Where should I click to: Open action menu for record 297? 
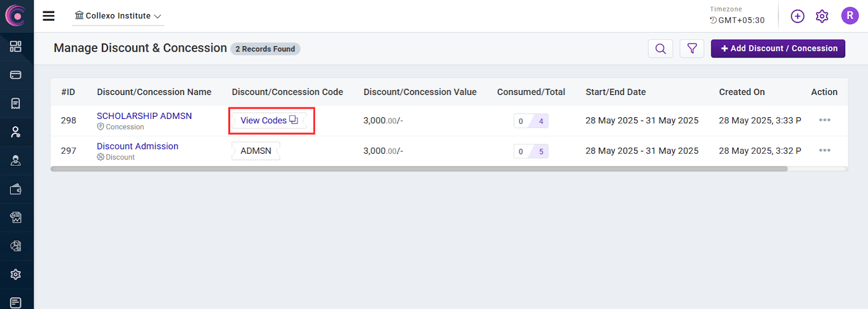[825, 150]
